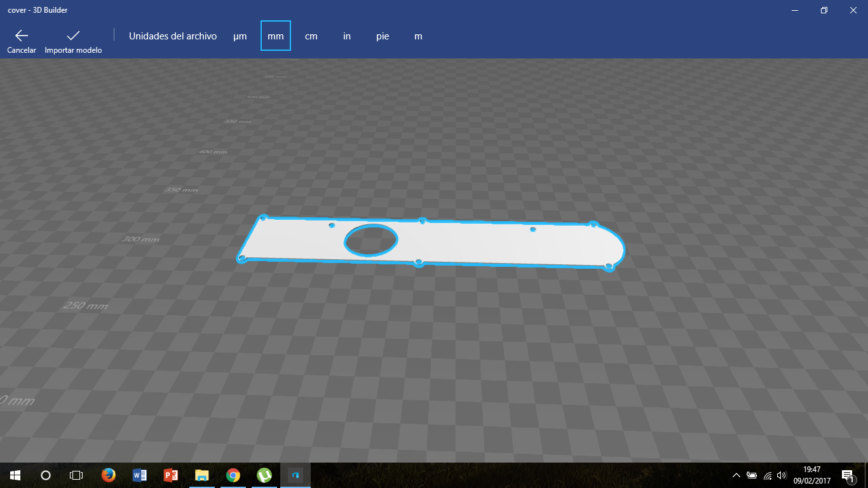
Task: Select µm as file units
Action: tap(240, 36)
